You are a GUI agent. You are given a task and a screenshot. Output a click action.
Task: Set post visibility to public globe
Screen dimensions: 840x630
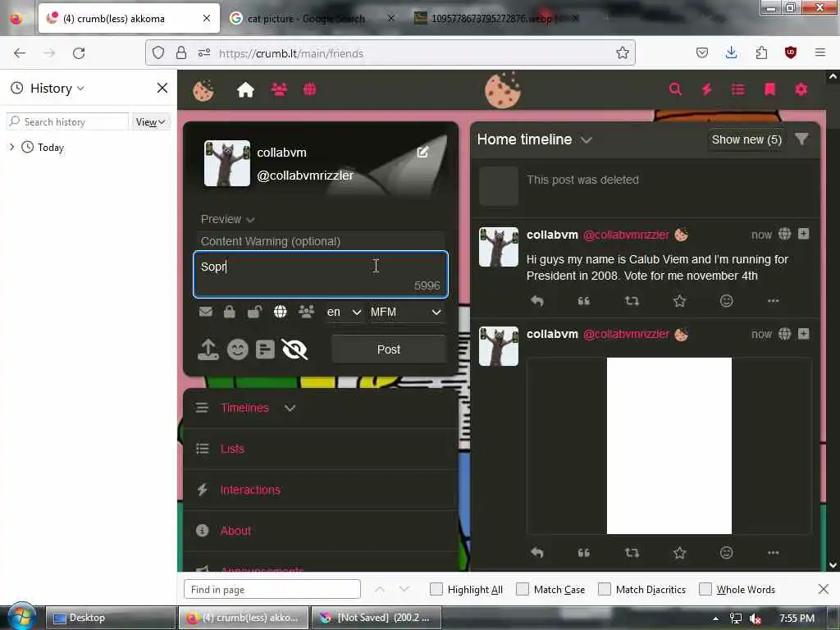pos(281,312)
